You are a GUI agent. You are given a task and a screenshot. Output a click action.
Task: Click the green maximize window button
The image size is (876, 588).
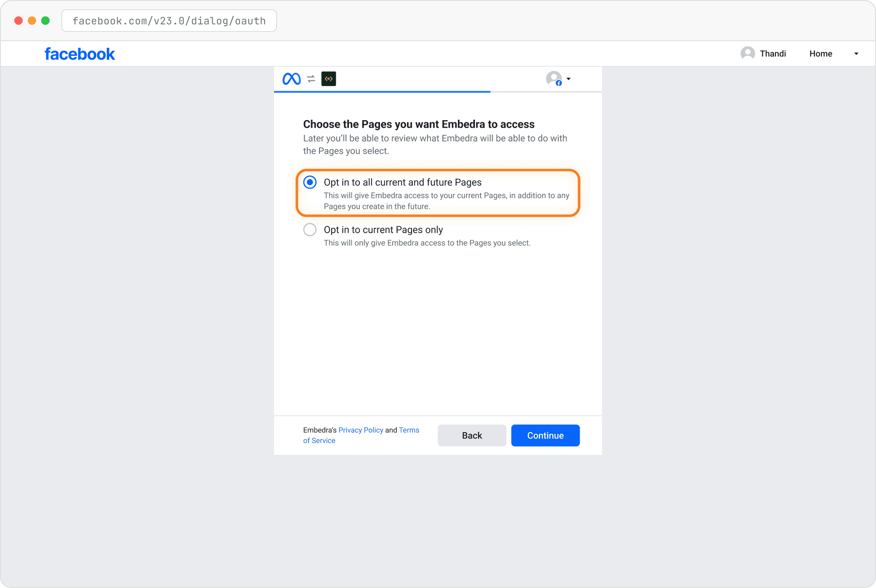coord(45,21)
